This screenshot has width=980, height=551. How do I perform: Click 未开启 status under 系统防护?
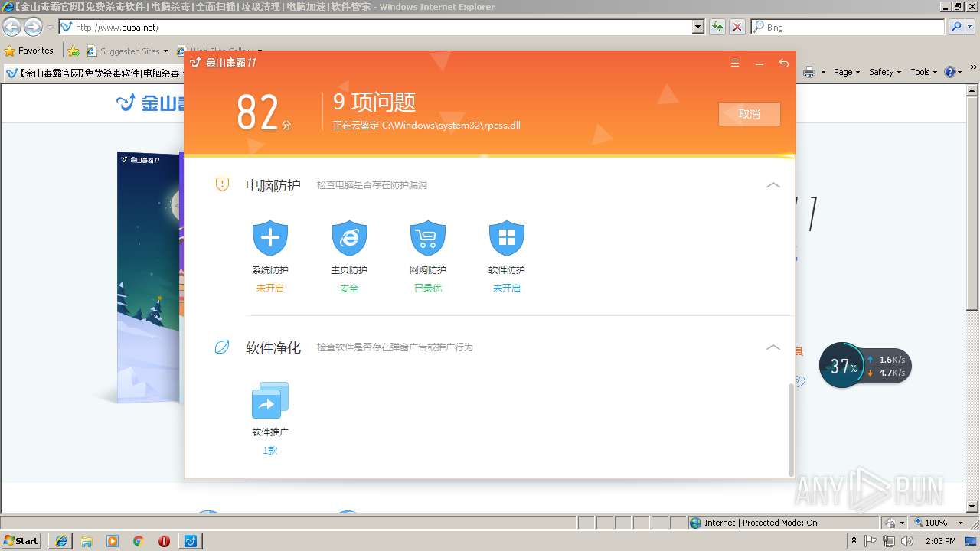[x=270, y=289]
